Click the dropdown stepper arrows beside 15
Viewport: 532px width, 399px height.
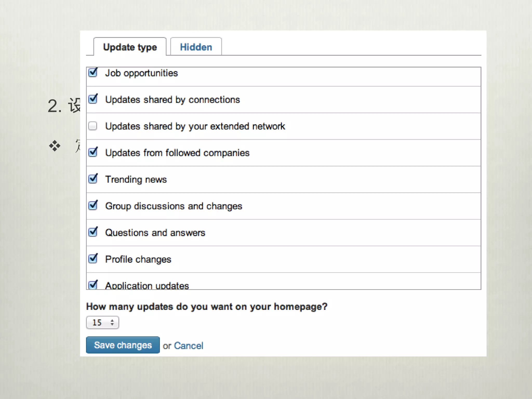coord(112,322)
